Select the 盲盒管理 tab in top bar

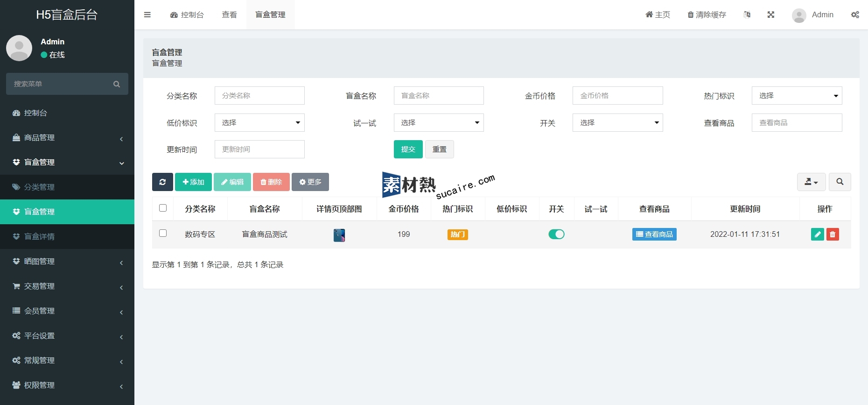(x=270, y=14)
